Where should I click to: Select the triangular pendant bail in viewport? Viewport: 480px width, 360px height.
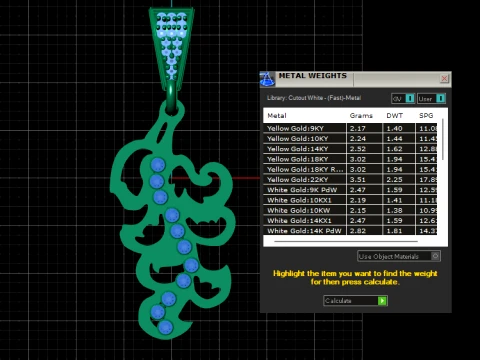tap(171, 48)
